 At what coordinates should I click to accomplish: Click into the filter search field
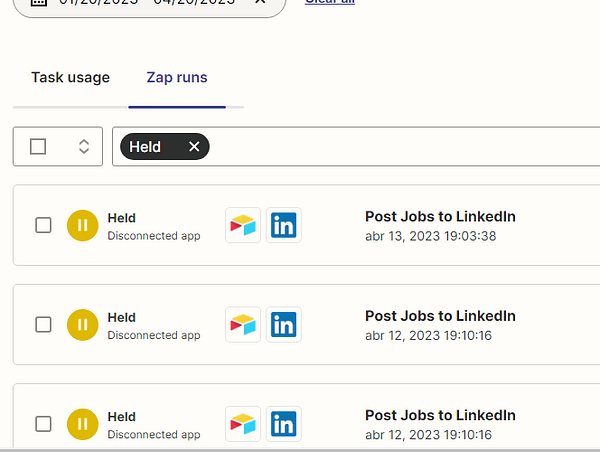[x=400, y=147]
